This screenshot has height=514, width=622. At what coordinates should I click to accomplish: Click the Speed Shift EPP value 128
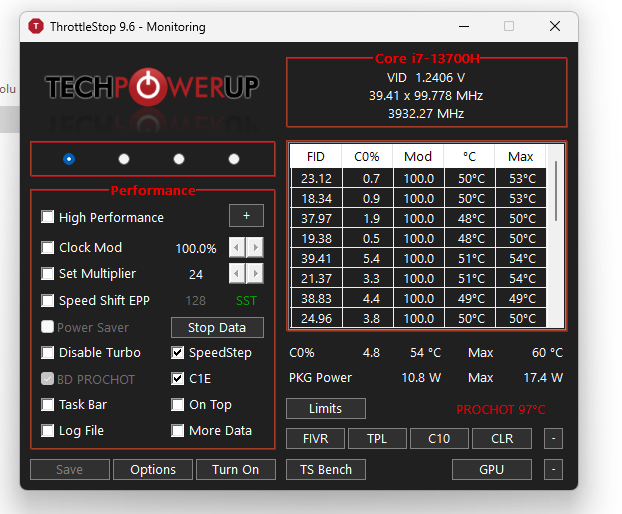pyautogui.click(x=196, y=301)
